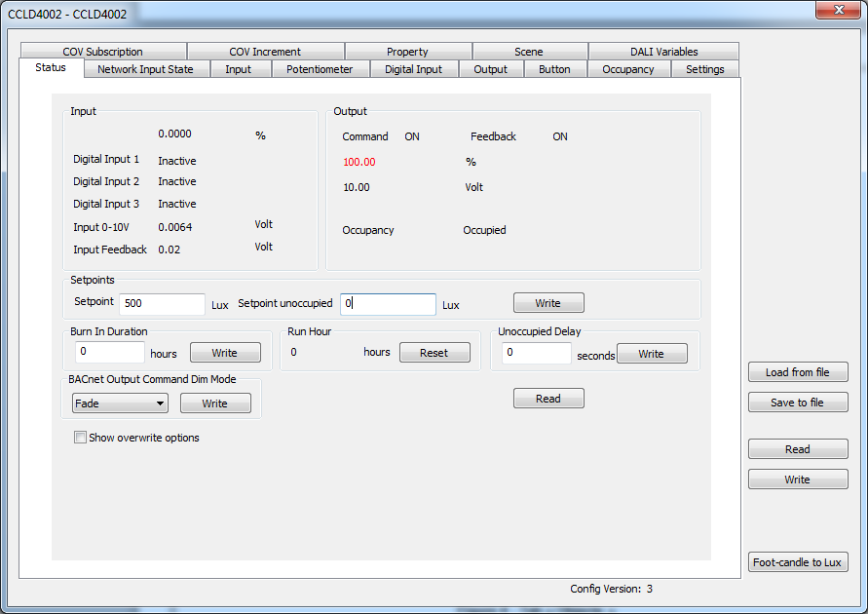
Task: Click the sidebar Read button
Action: point(798,449)
